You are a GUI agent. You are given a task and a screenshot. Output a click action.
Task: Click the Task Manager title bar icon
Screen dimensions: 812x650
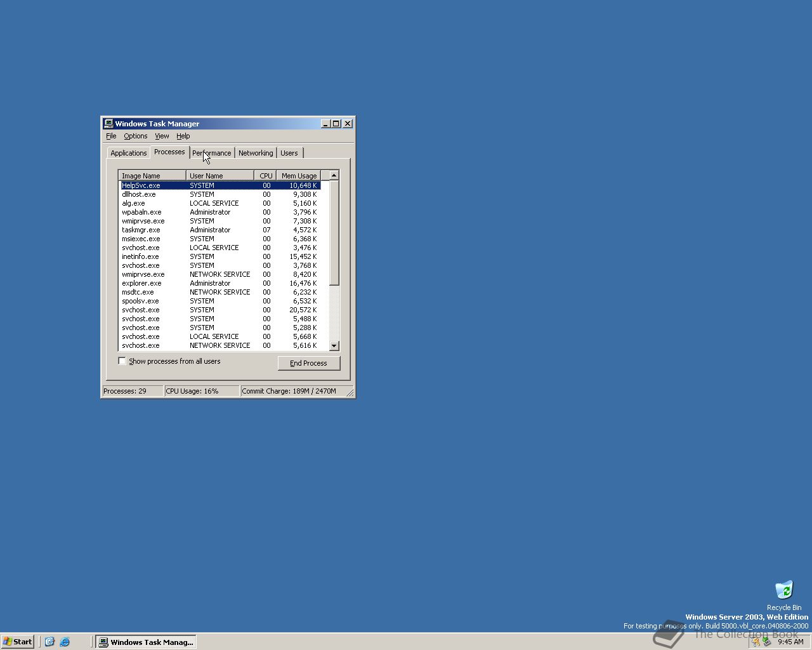108,124
